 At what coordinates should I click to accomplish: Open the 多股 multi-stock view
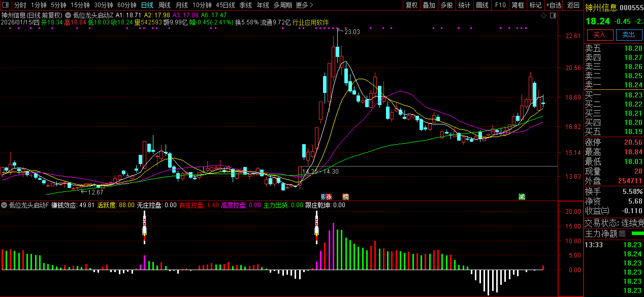(x=447, y=5)
